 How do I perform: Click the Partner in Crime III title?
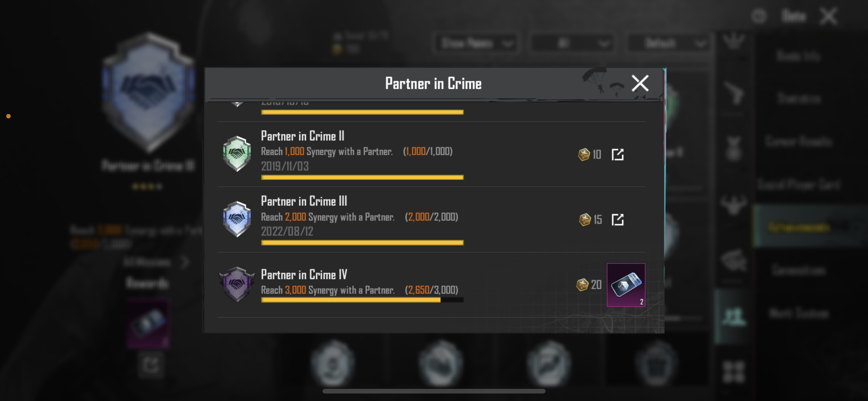(x=304, y=201)
